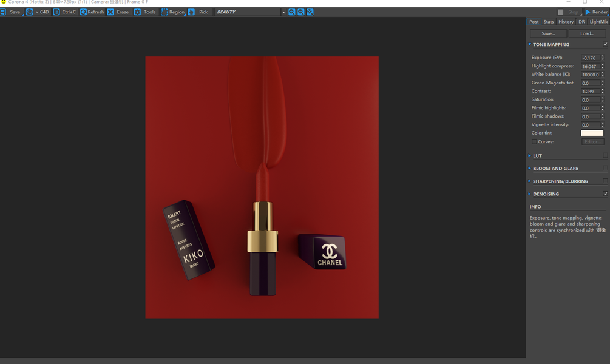Click the zoom out magnifier icon
610x364 pixels.
[x=300, y=12]
